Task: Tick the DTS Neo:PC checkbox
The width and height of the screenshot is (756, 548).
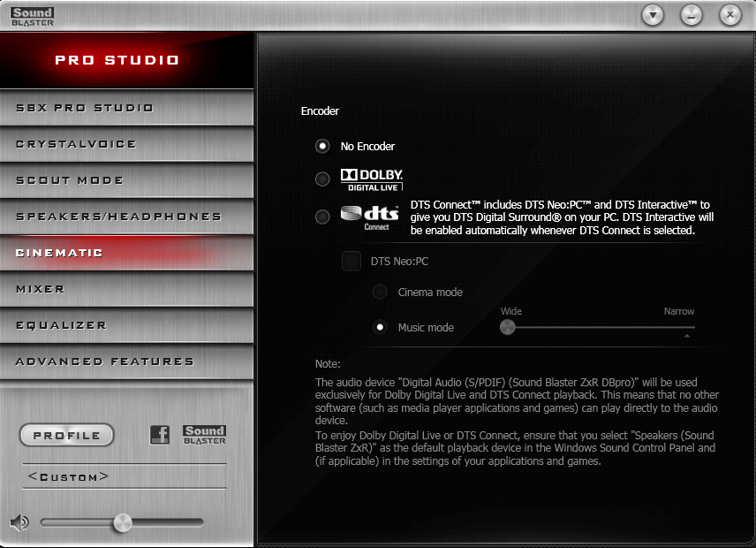Action: click(x=352, y=262)
